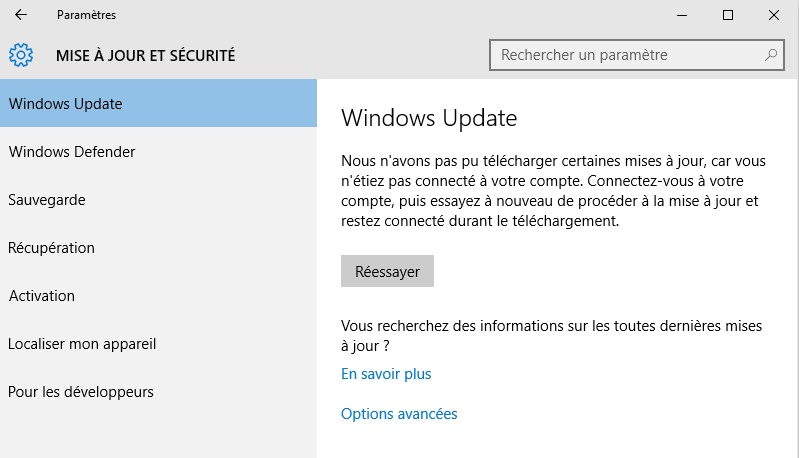Click the MISE À JOUR ET SÉCURITÉ title
799x458 pixels.
tap(146, 55)
